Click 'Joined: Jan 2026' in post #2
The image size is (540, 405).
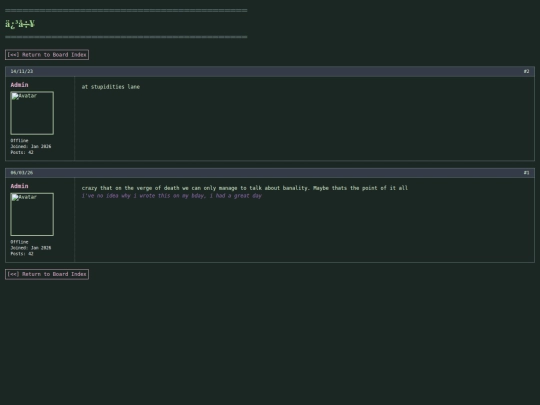click(31, 146)
